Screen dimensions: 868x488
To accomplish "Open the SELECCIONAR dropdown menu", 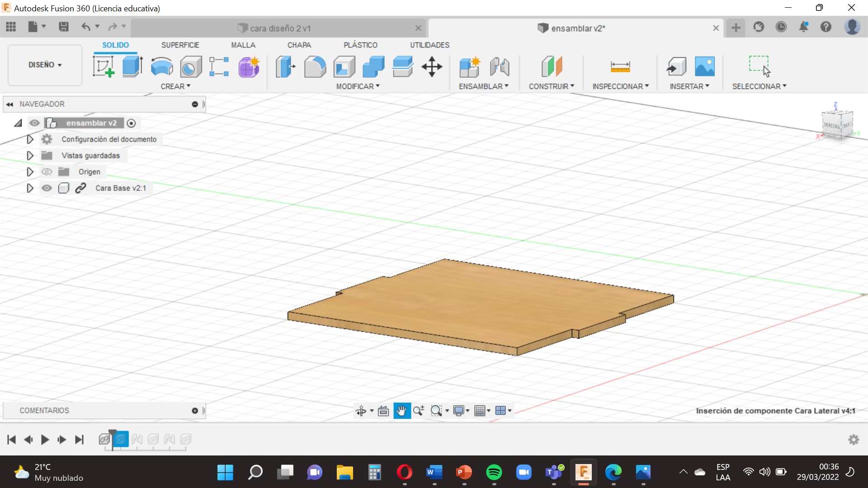I will coord(759,86).
